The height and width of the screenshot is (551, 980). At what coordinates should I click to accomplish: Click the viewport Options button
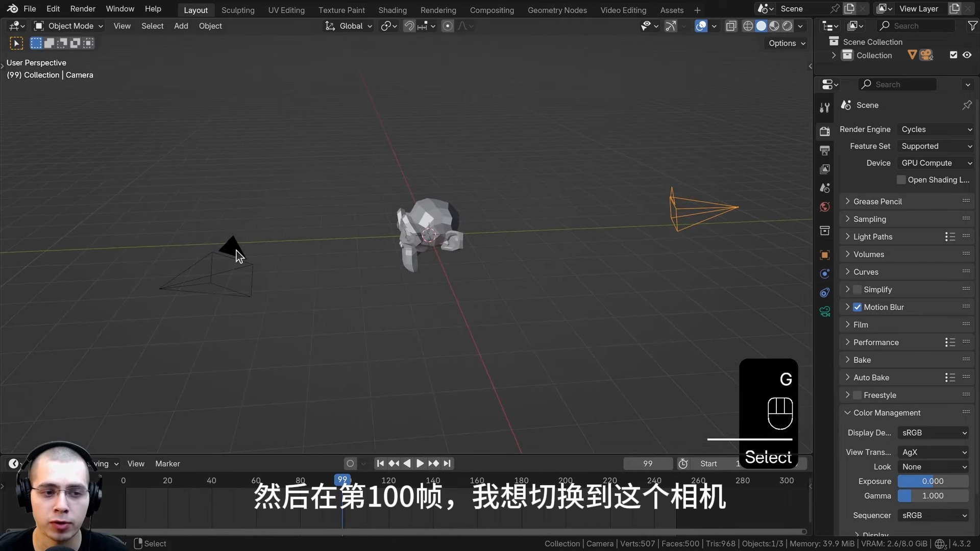click(x=787, y=43)
